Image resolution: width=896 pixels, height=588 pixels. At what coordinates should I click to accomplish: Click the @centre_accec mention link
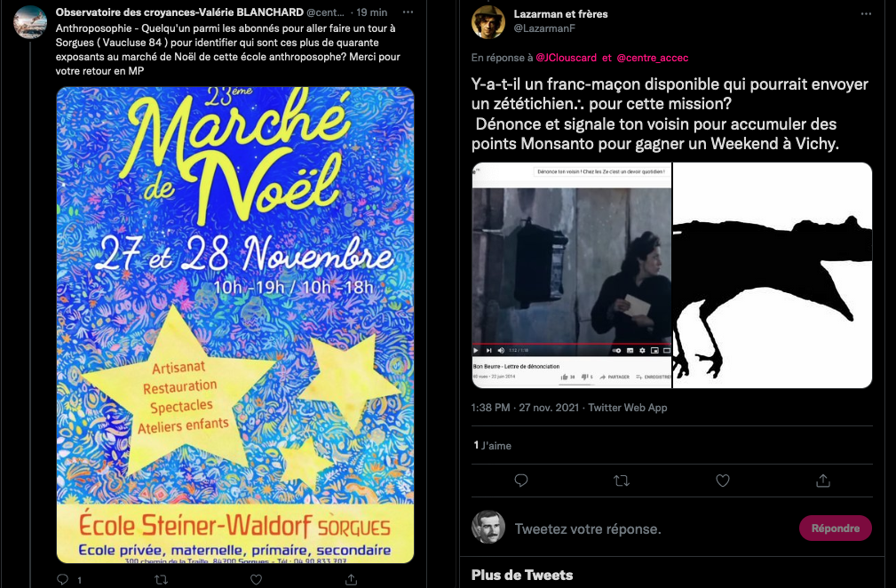point(653,58)
